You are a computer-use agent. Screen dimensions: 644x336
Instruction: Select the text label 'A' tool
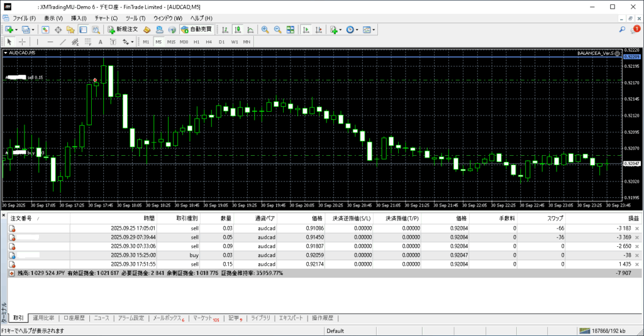point(100,42)
